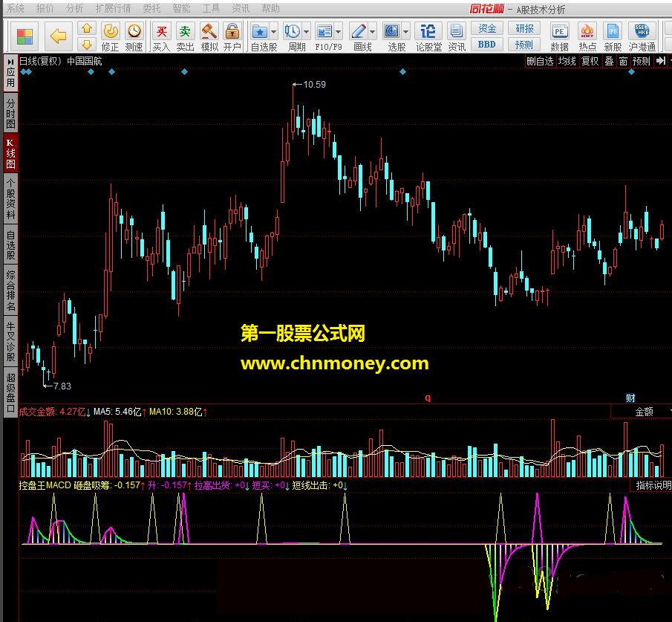This screenshot has height=622, width=672.
Task: Toggle 复权 price adjustment
Action: tap(590, 61)
